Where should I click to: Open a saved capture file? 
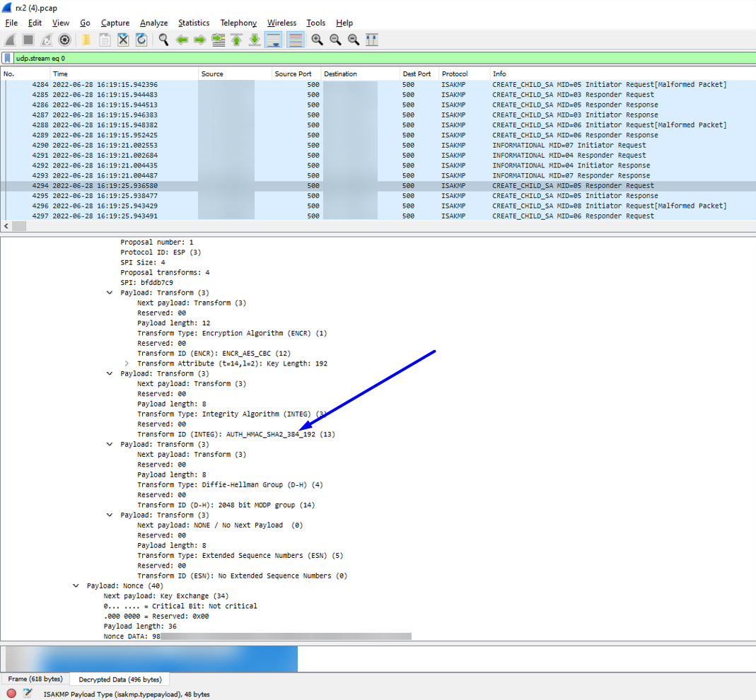84,40
